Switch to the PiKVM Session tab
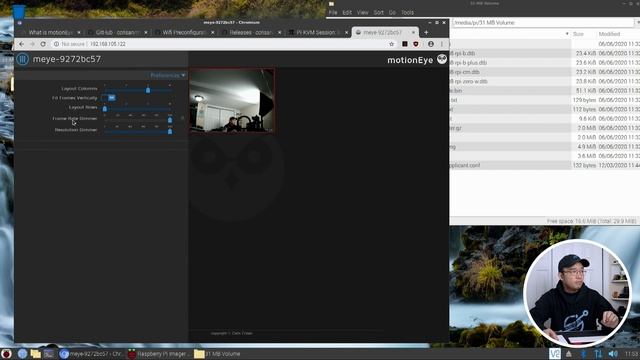This screenshot has height=360, width=640. point(318,32)
